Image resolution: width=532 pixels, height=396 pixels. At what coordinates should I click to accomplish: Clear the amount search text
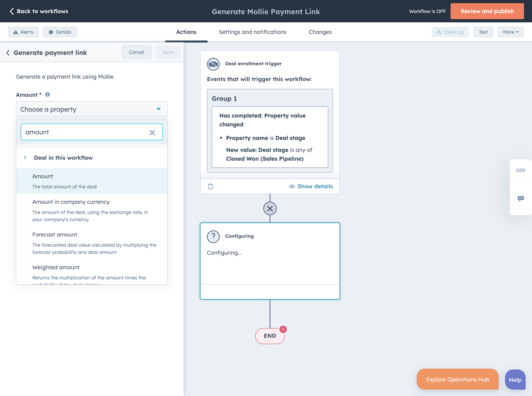point(152,132)
